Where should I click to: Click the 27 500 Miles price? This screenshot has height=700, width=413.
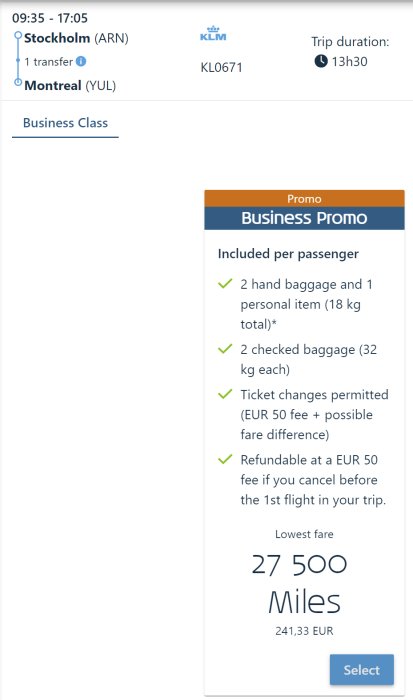(304, 583)
